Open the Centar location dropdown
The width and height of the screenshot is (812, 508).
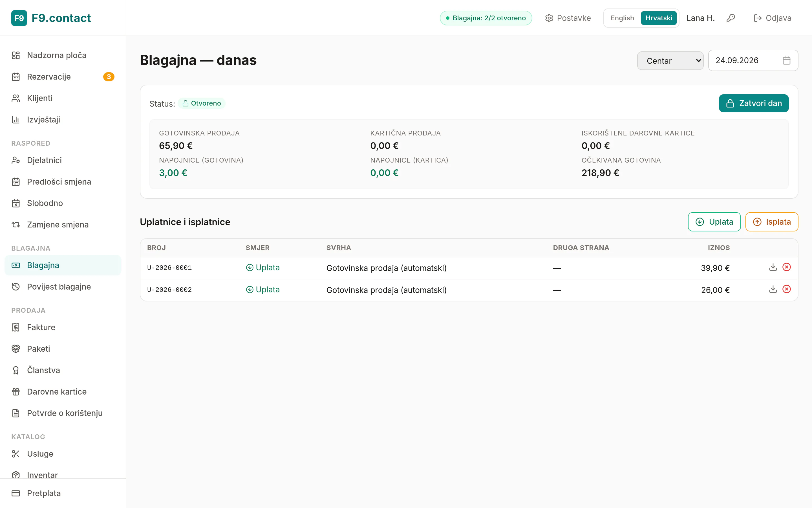670,61
